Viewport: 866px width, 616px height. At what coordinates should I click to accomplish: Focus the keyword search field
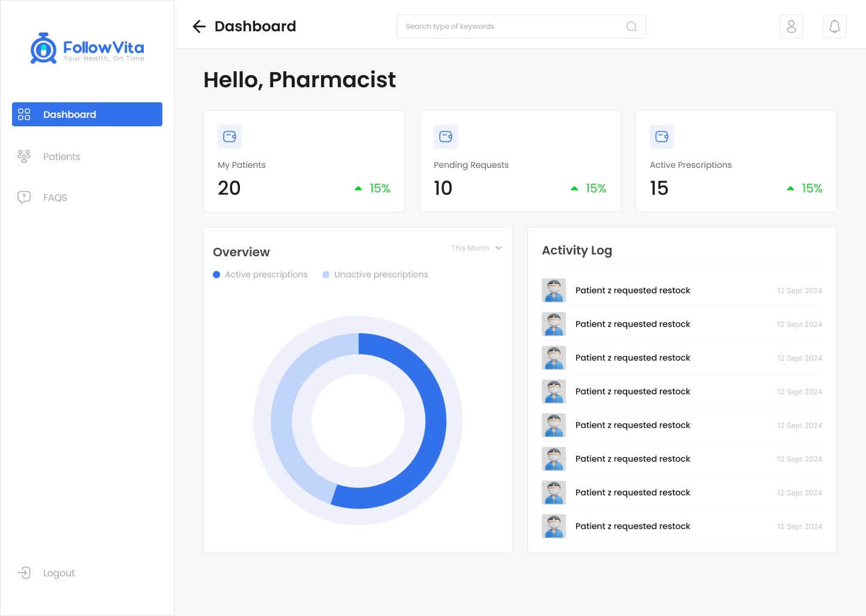coord(511,26)
